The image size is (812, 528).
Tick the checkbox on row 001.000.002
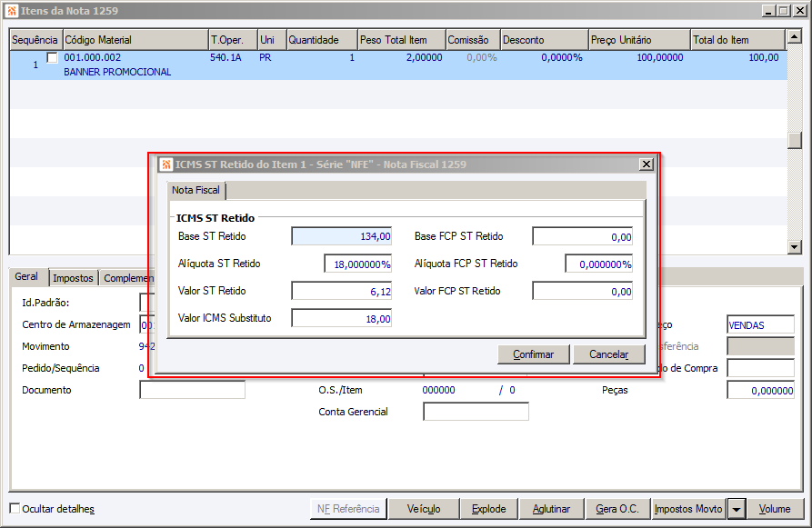point(53,57)
